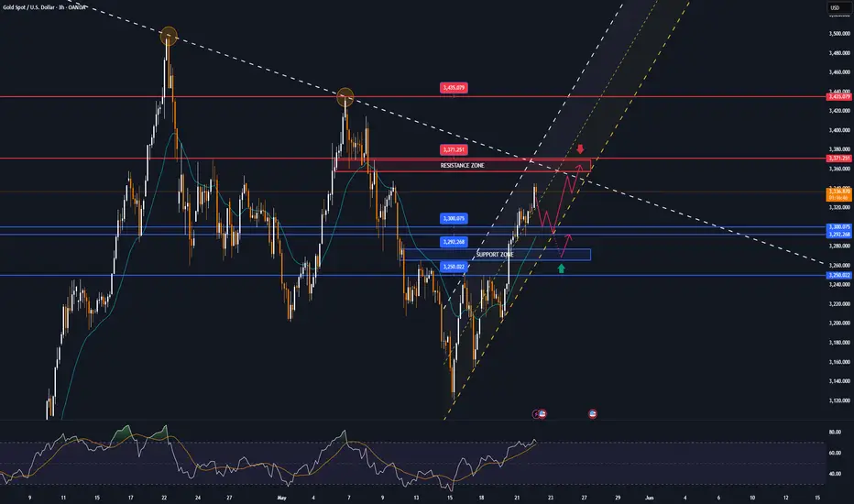
Task: Click the Gold Spot / U.S. Dollar chart title
Action: 45,7
